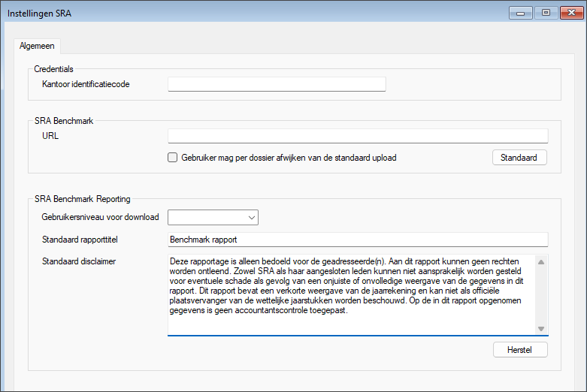Switch to the Algemeen tab
Screen dimensions: 587x392
(x=37, y=46)
